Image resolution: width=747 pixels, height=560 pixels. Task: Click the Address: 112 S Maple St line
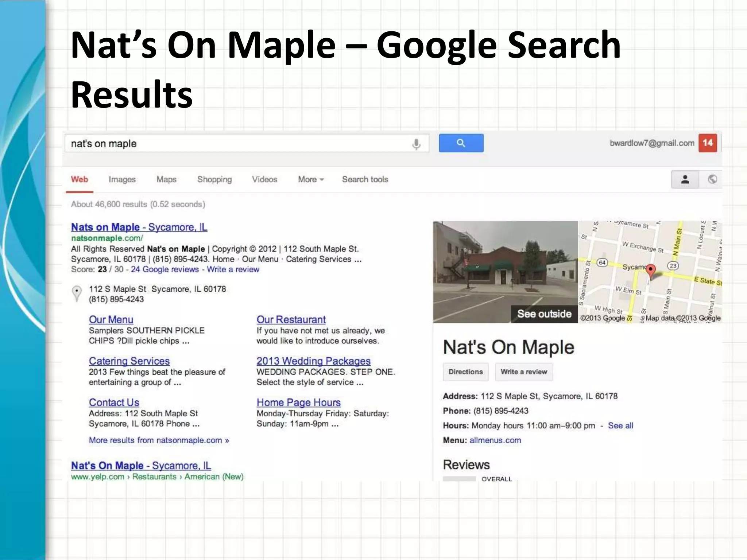tap(530, 396)
